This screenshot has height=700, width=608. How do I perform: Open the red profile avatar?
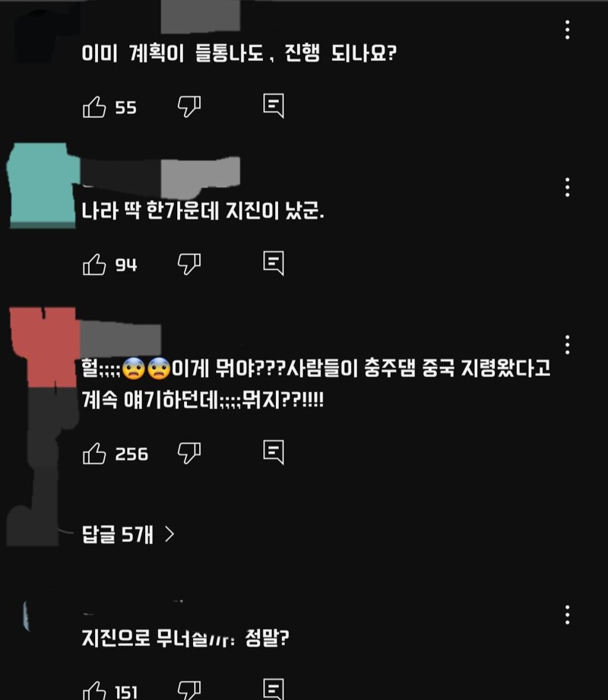click(44, 347)
